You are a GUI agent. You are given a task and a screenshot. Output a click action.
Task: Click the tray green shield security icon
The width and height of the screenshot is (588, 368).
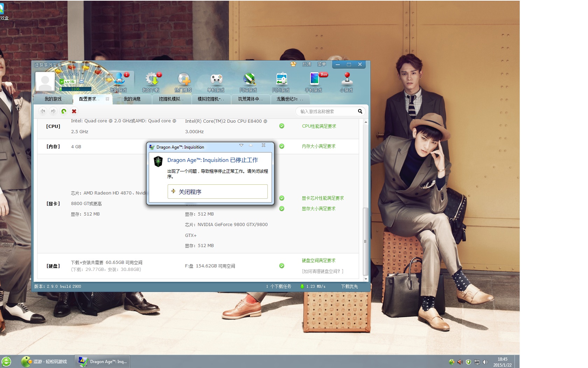[468, 362]
